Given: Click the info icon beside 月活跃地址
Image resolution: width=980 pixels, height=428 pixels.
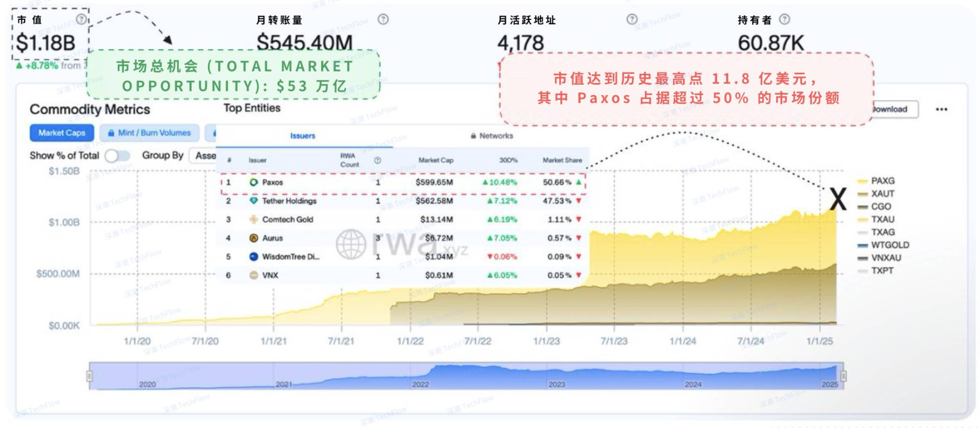Looking at the screenshot, I should point(632,19).
